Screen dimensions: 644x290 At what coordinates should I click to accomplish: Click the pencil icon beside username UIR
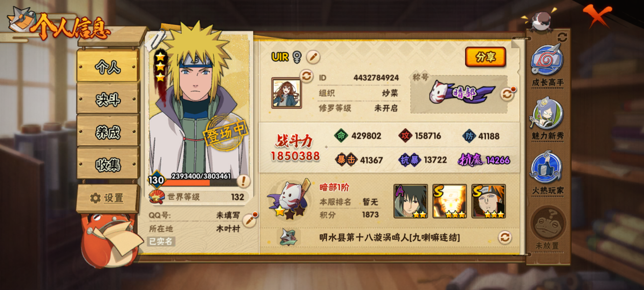(x=313, y=57)
